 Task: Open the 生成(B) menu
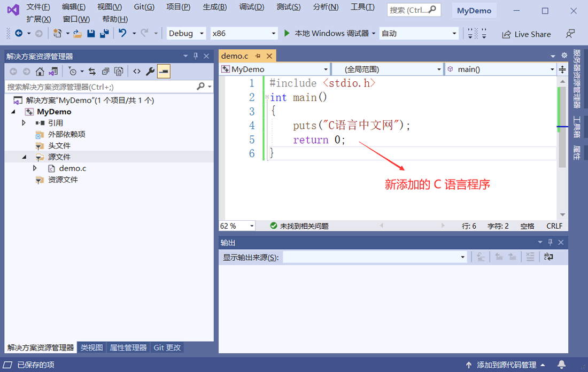click(x=214, y=7)
